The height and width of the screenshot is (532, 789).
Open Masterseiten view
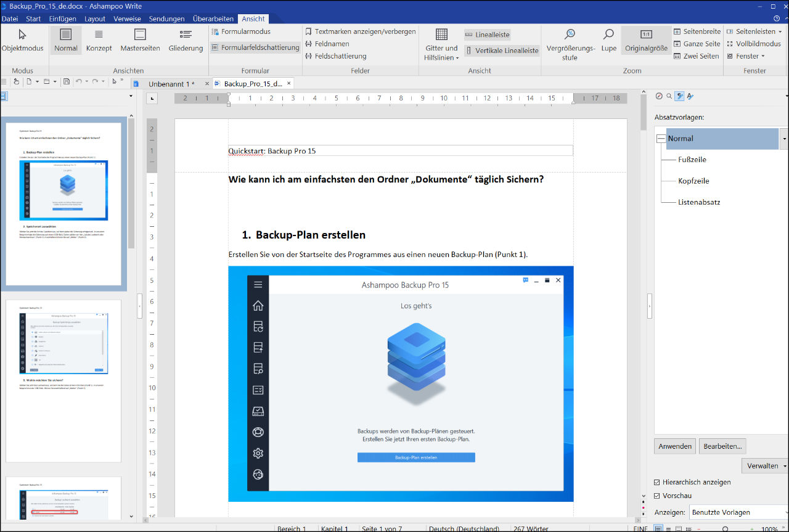pos(140,41)
